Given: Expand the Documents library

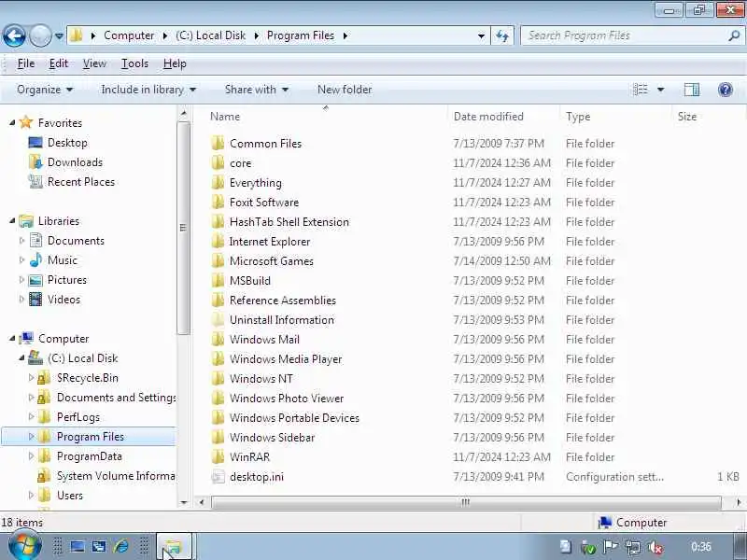Looking at the screenshot, I should click(x=21, y=241).
